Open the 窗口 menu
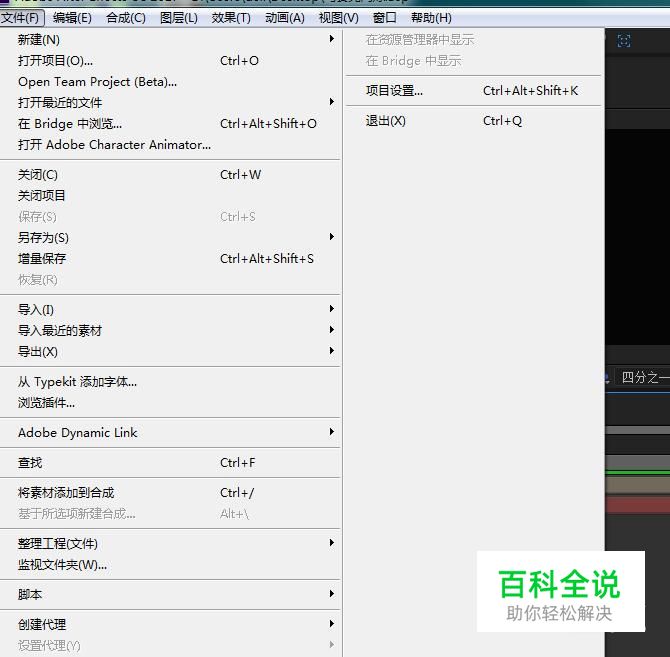The height and width of the screenshot is (657, 670). [x=384, y=18]
